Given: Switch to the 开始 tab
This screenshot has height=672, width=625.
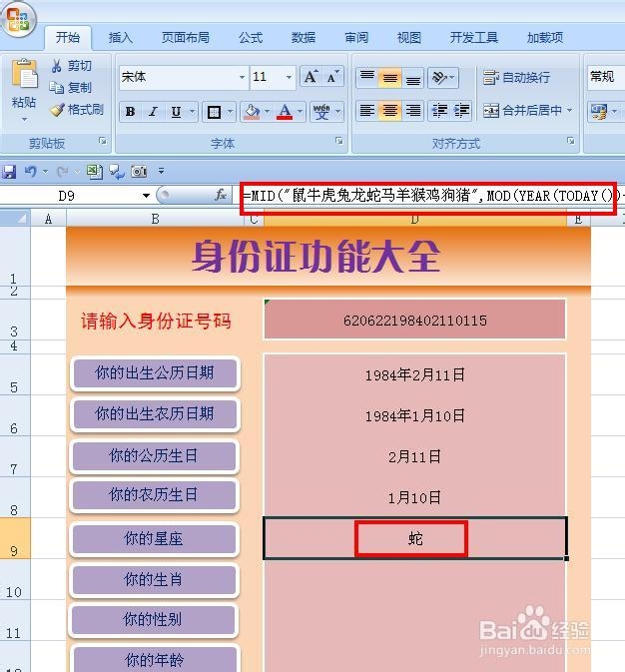Looking at the screenshot, I should click(68, 38).
